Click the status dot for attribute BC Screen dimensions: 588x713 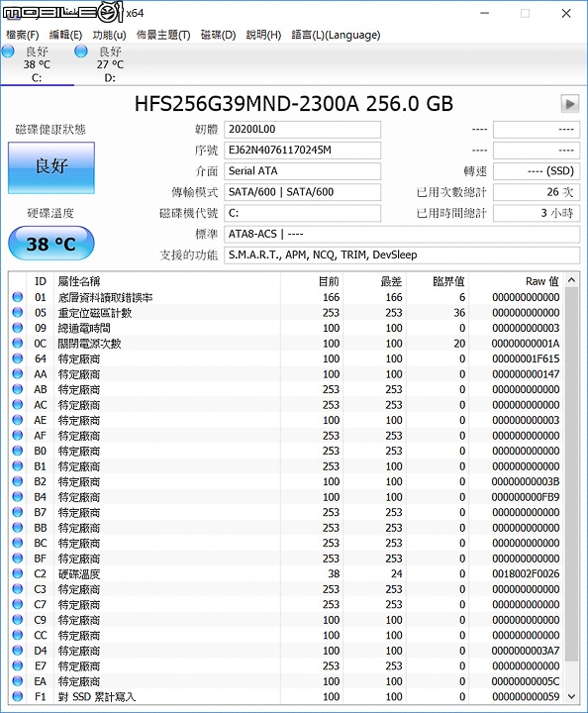[x=18, y=543]
